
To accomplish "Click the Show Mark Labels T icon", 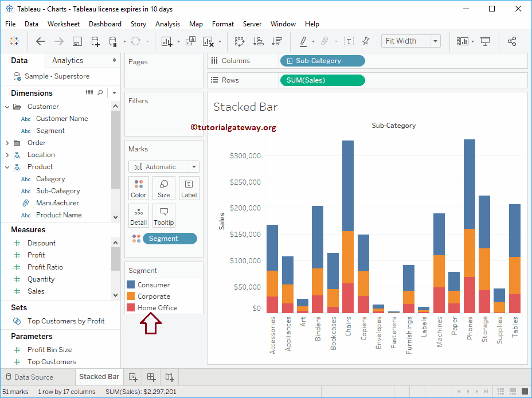I will [x=349, y=41].
